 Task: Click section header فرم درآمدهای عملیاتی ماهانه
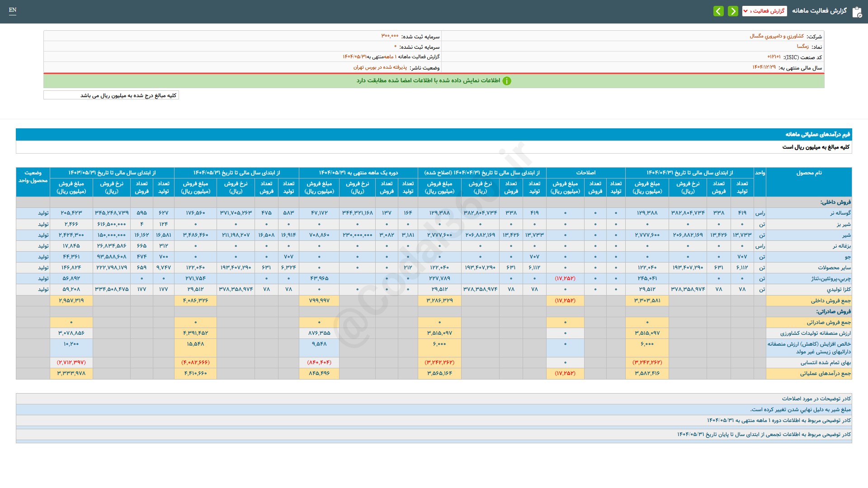pyautogui.click(x=817, y=134)
